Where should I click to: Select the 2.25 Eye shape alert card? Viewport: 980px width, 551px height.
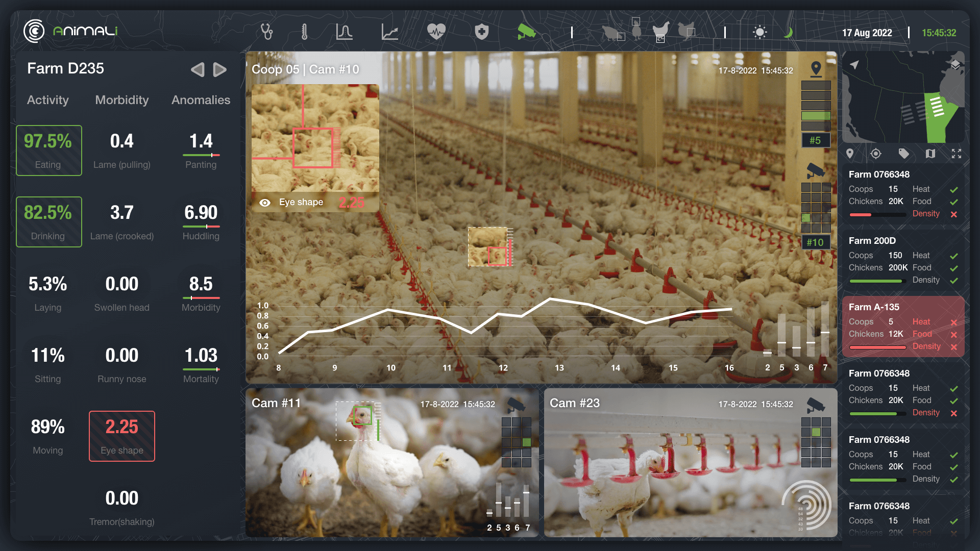[122, 436]
